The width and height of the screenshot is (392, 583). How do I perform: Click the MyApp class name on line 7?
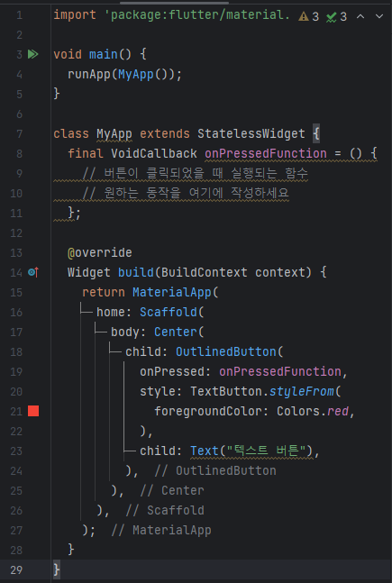point(114,133)
